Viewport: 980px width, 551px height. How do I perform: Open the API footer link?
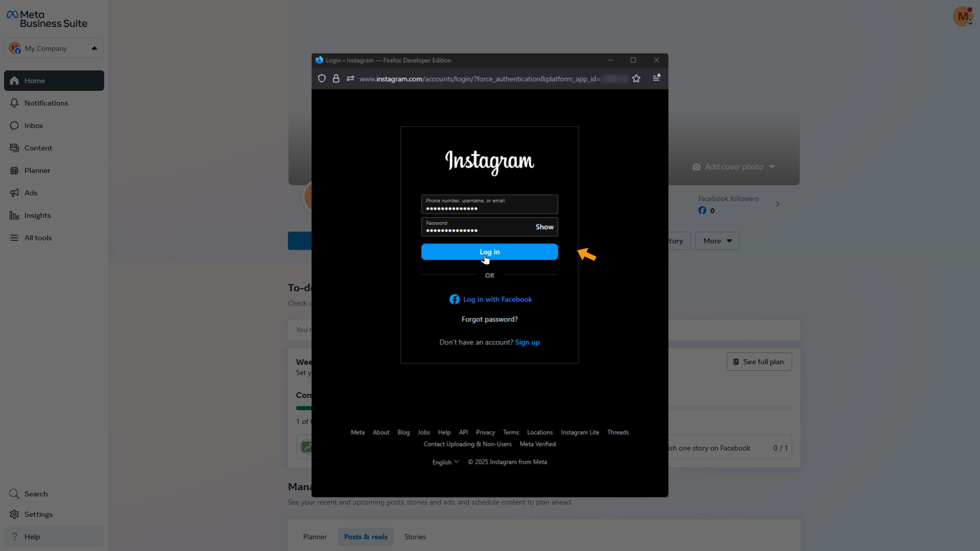click(x=463, y=432)
